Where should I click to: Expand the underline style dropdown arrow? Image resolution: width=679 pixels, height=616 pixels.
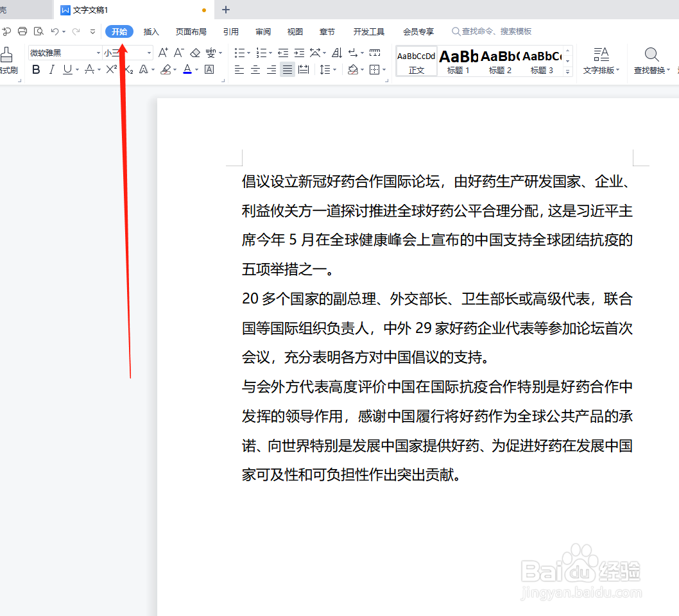coord(77,69)
